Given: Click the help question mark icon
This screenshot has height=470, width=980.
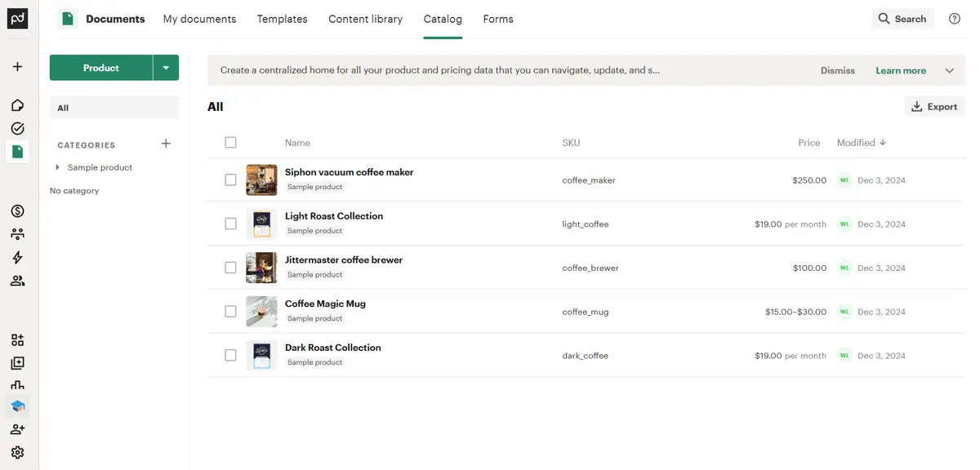Looking at the screenshot, I should click(955, 19).
